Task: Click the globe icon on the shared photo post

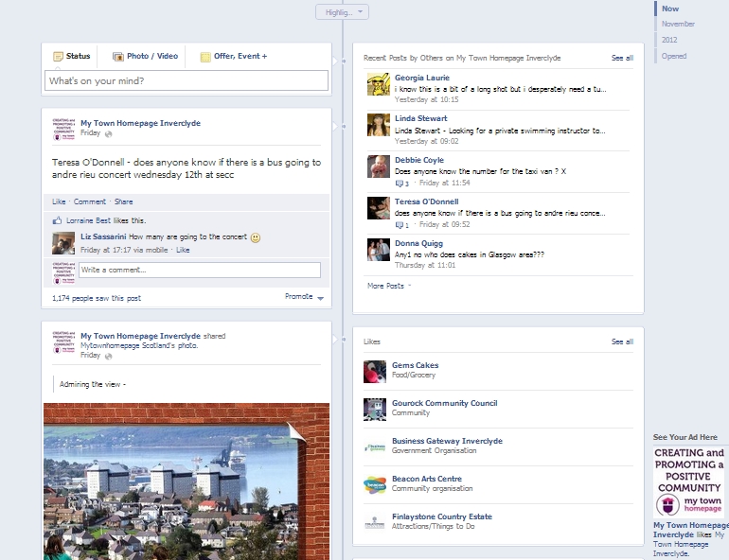Action: pos(108,357)
